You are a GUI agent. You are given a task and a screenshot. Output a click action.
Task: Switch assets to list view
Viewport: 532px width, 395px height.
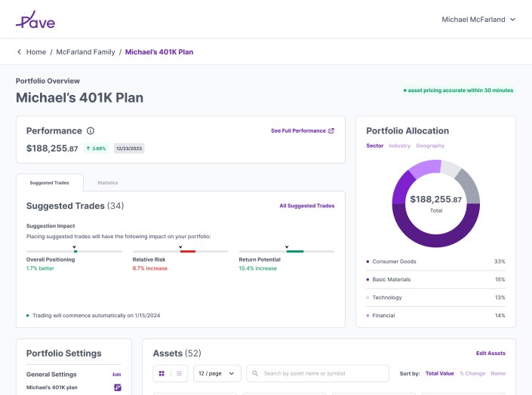click(179, 373)
